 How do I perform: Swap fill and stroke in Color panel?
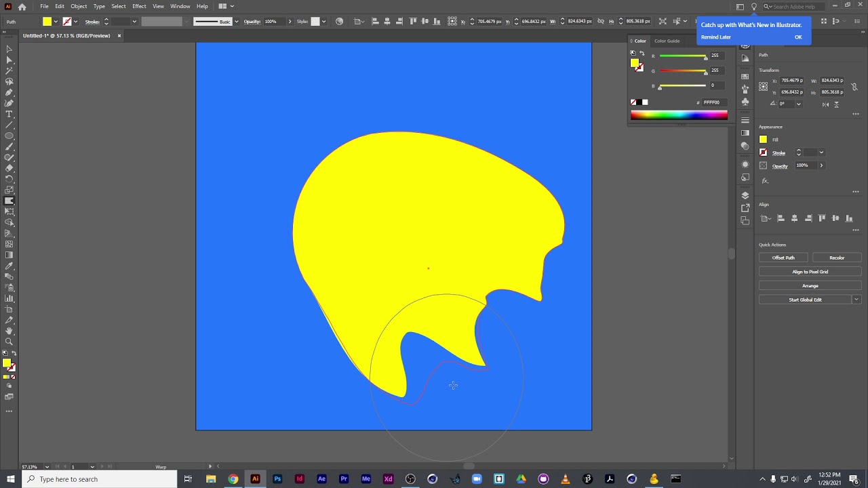point(642,54)
